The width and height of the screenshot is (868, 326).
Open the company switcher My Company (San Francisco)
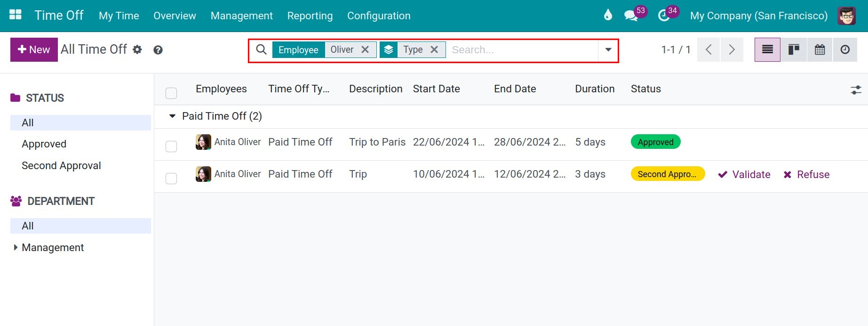758,16
